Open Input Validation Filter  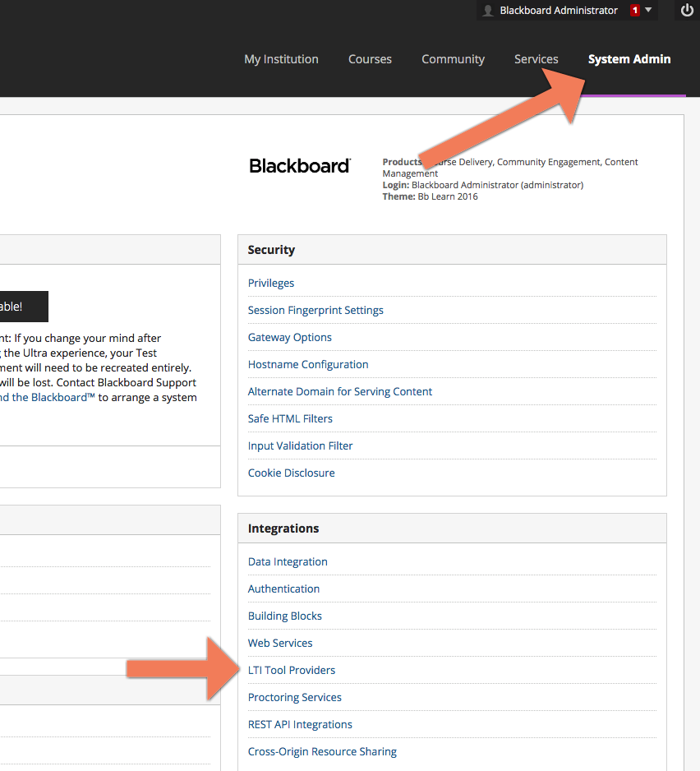point(300,446)
